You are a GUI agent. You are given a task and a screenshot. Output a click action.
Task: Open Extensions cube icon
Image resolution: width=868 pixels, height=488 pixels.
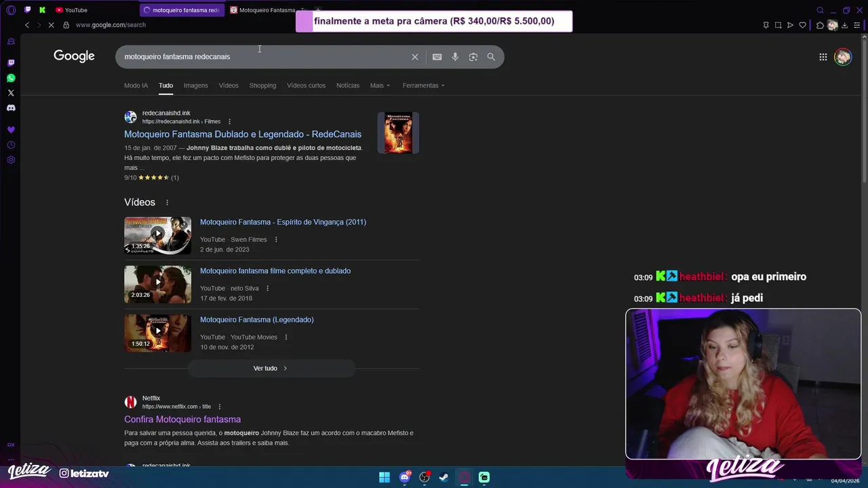coord(820,25)
